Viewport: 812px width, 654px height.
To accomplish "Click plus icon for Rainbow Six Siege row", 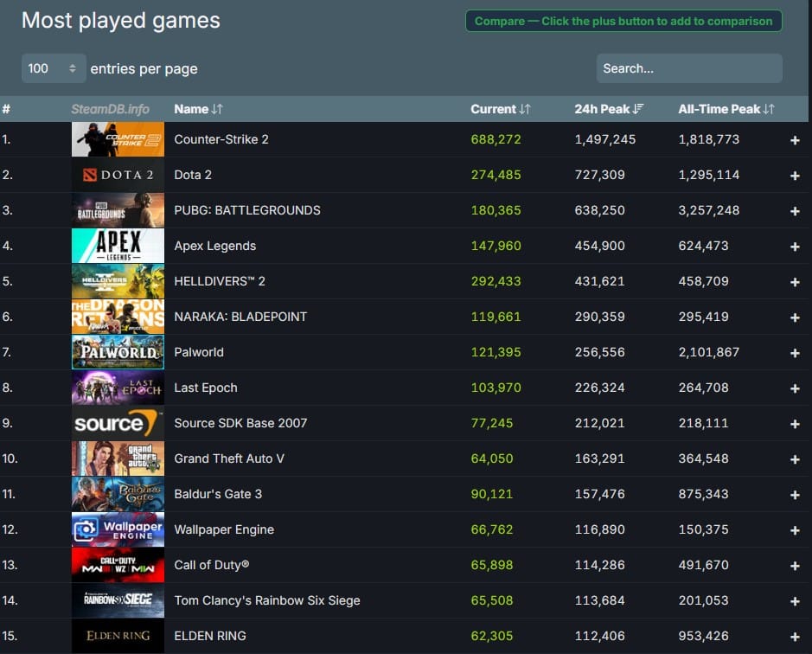I will pos(795,601).
